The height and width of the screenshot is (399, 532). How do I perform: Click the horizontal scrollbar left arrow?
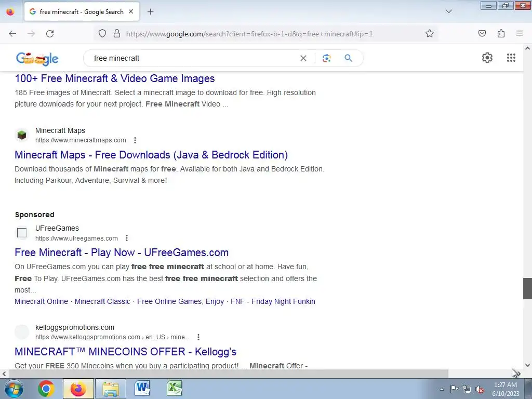tap(4, 374)
